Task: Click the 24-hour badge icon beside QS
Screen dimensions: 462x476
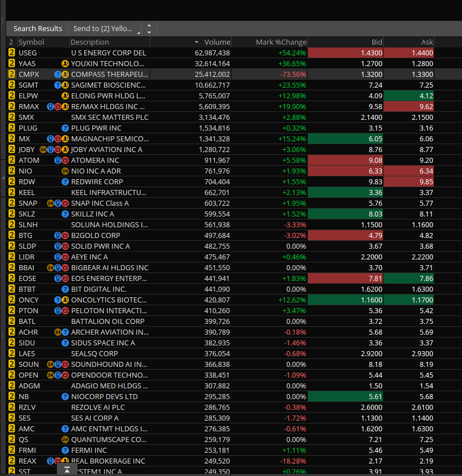Action: click(x=65, y=440)
